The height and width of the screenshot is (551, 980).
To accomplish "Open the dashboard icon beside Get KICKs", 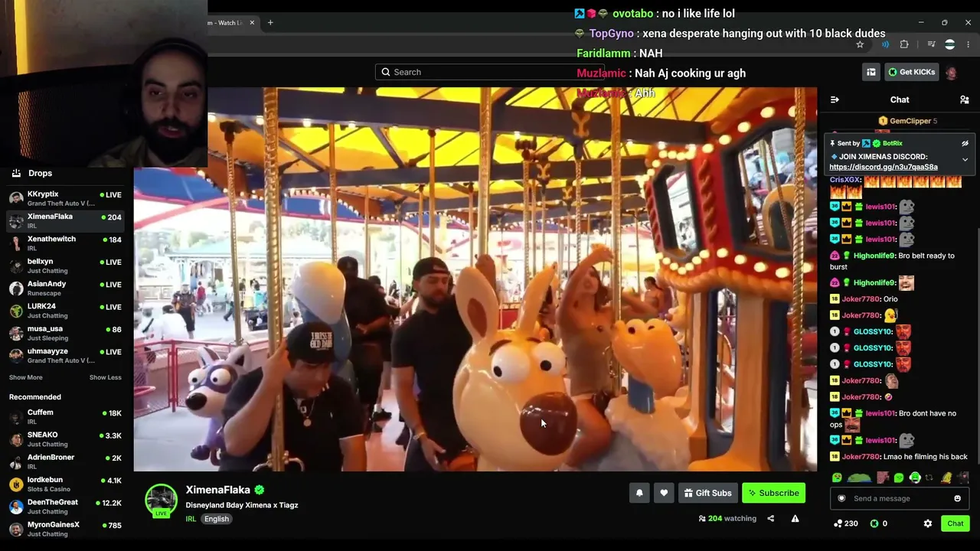I will tap(871, 72).
